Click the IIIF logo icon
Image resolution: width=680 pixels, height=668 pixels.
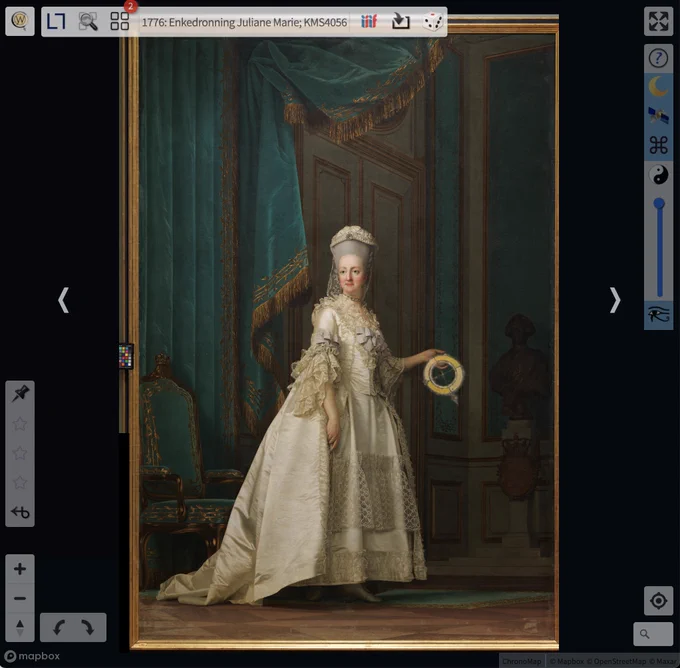tap(369, 21)
